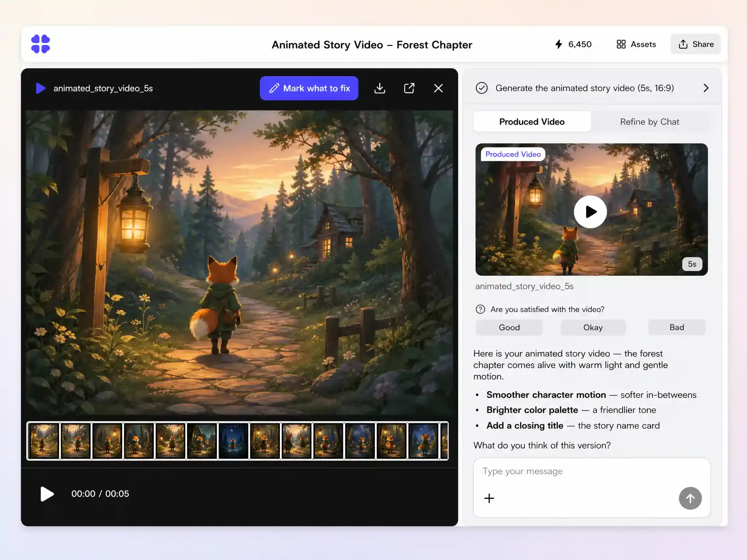Click the Share button
Viewport: 747px width, 560px height.
pos(696,44)
